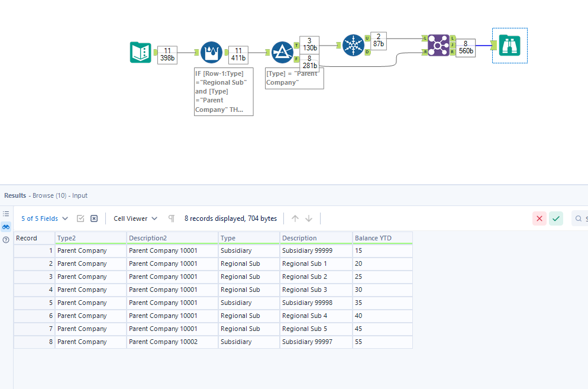Expand the 5 of 5 Fields dropdown
The image size is (588, 389).
(x=45, y=218)
